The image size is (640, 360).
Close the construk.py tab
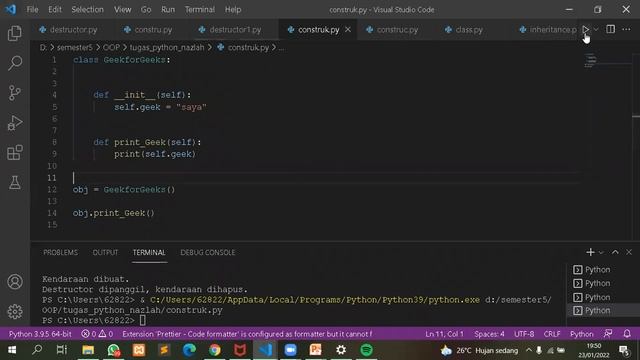click(x=348, y=29)
